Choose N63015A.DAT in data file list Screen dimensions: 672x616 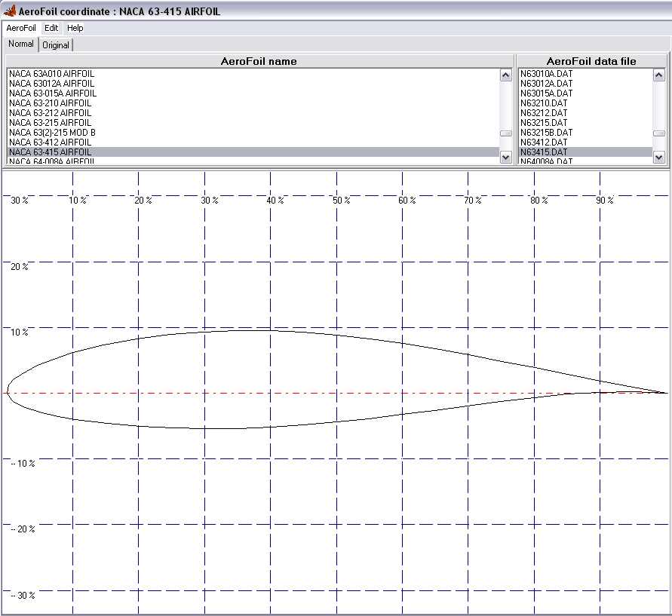pyautogui.click(x=546, y=93)
